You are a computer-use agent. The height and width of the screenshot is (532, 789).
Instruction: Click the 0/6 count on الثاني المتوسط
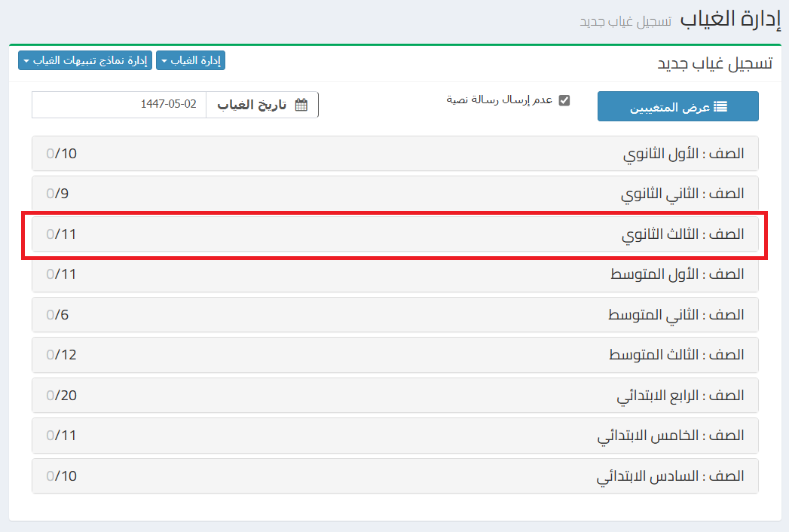(57, 315)
